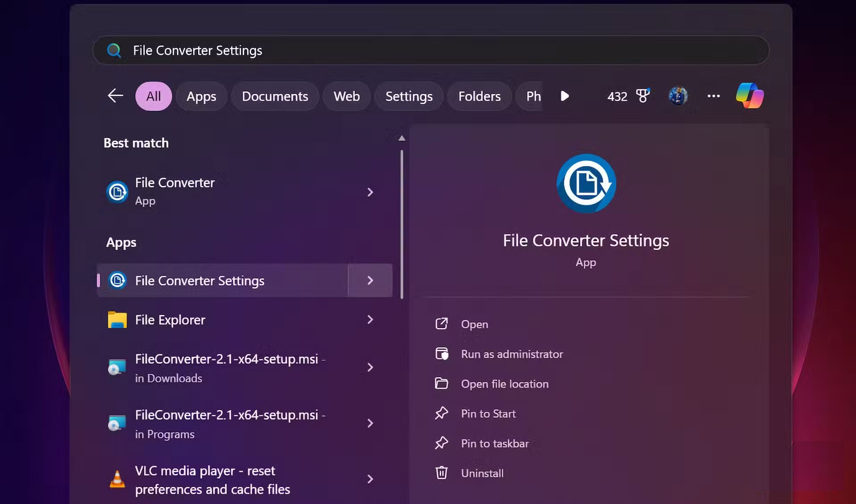
Task: Expand File Converter best match chevron
Action: 370,192
